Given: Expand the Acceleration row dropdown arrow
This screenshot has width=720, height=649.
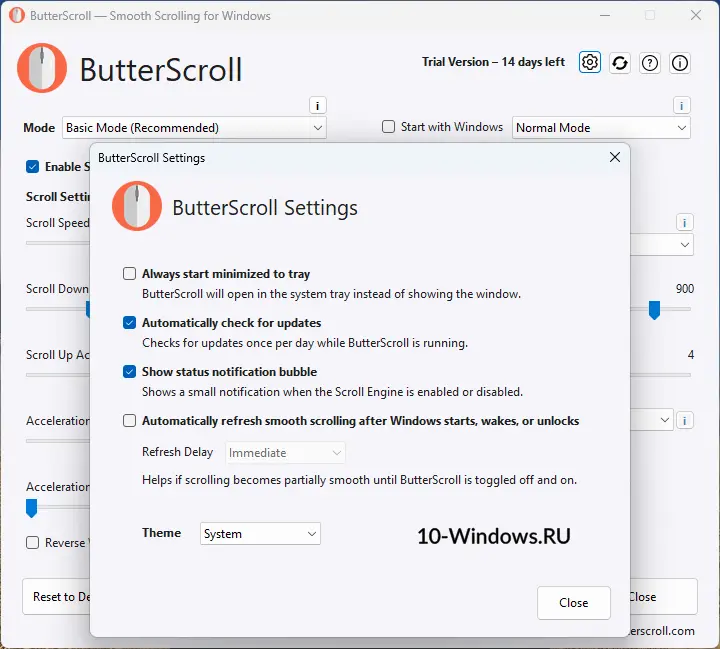Looking at the screenshot, I should pos(664,420).
